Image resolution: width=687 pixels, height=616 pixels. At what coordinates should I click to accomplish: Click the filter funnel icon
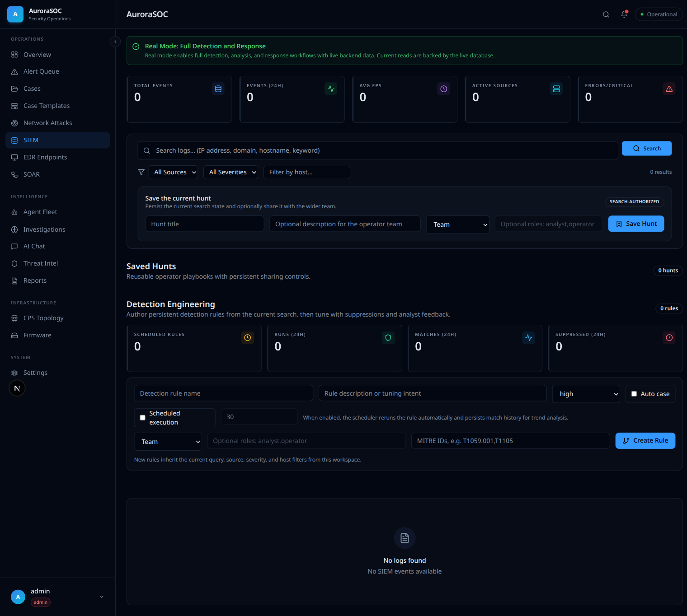pyautogui.click(x=141, y=172)
